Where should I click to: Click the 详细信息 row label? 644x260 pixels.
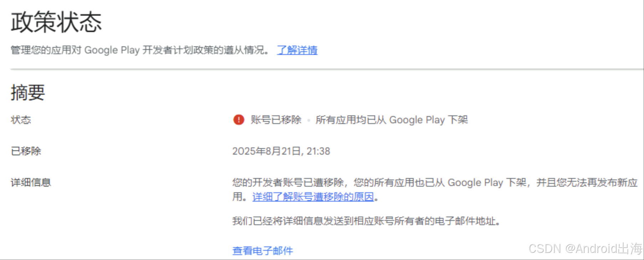tap(31, 183)
